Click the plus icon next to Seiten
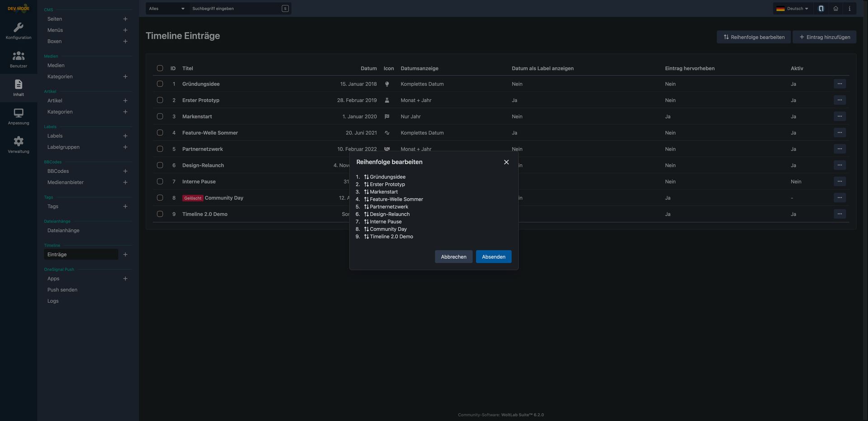The width and height of the screenshot is (868, 421). 125,19
